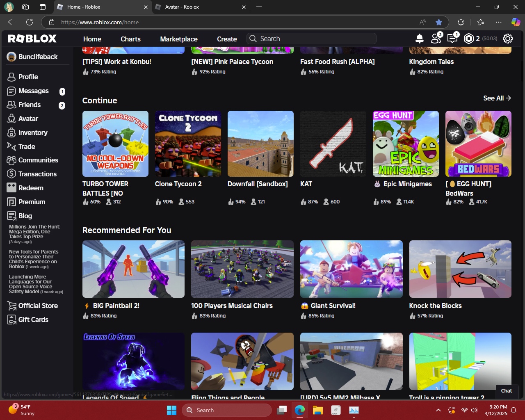This screenshot has height=420, width=525.
Task: Open the Copilot sidebar icon
Action: [516, 22]
